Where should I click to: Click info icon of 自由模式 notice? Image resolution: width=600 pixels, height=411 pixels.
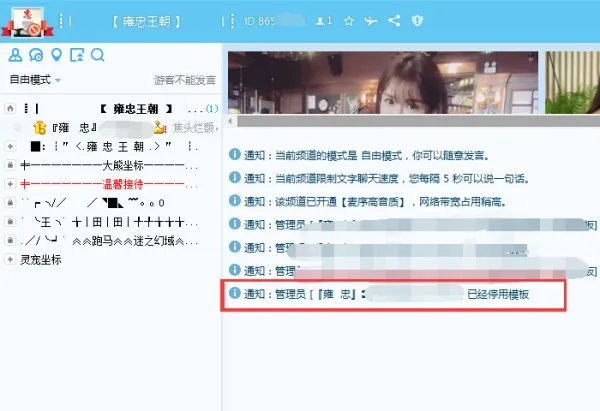[x=235, y=155]
